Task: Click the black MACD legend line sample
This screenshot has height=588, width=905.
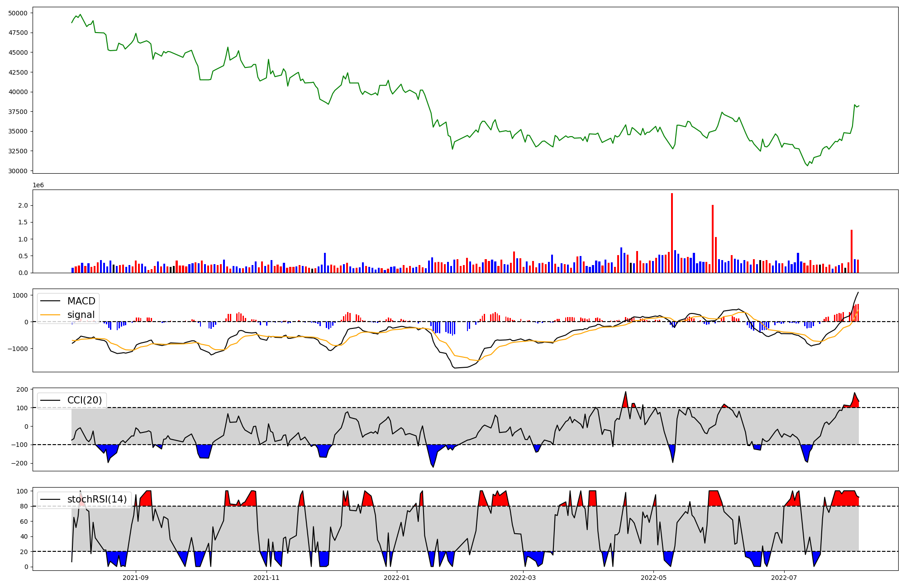Action: point(51,301)
